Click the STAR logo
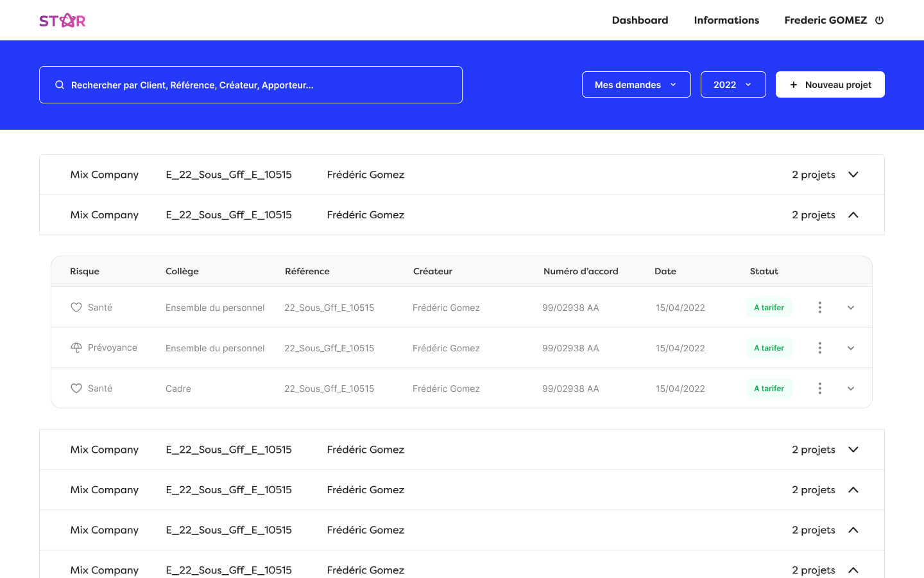Image resolution: width=924 pixels, height=578 pixels. point(62,21)
